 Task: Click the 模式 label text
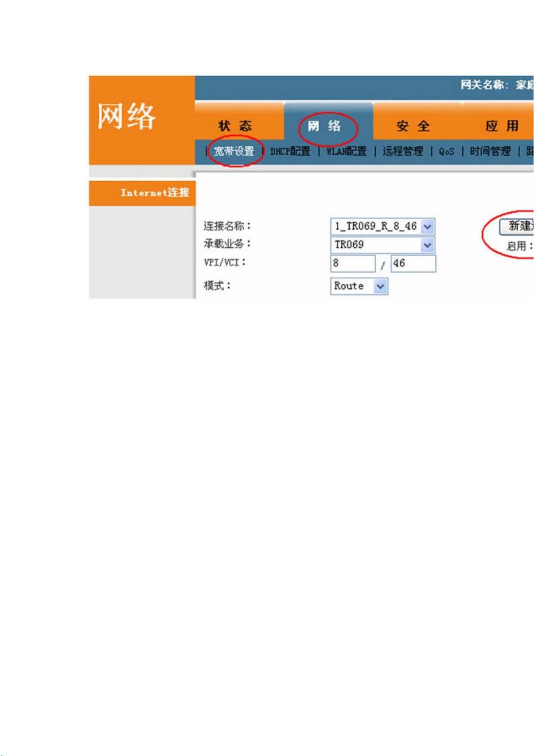217,285
